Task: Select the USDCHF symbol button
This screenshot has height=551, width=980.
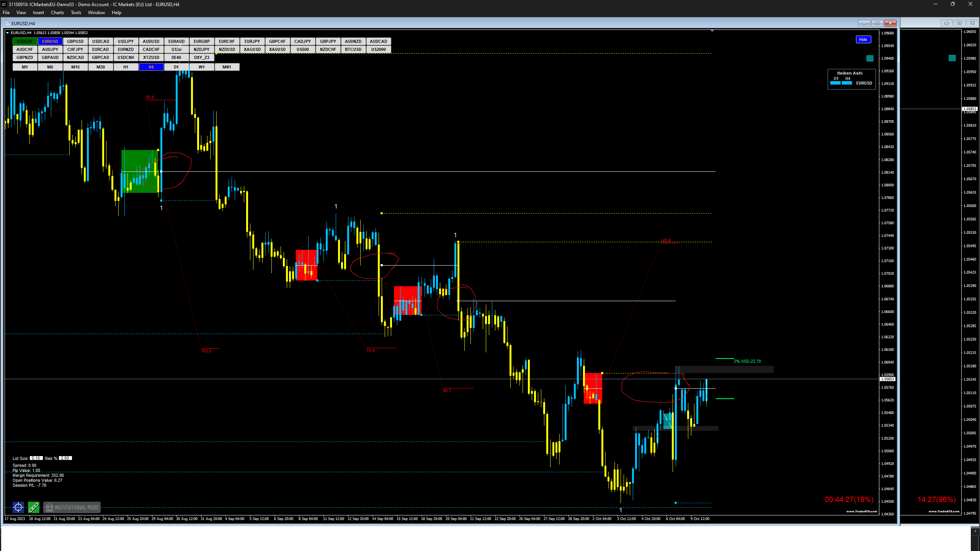Action: [25, 41]
